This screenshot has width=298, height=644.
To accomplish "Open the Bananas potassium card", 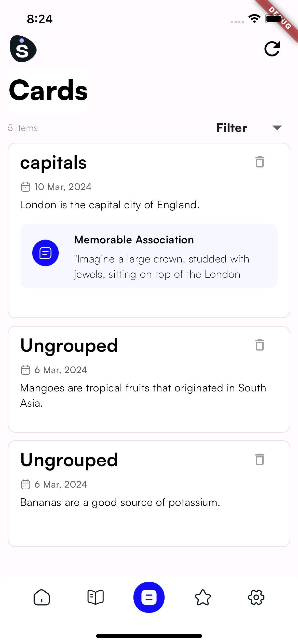I will click(120, 503).
